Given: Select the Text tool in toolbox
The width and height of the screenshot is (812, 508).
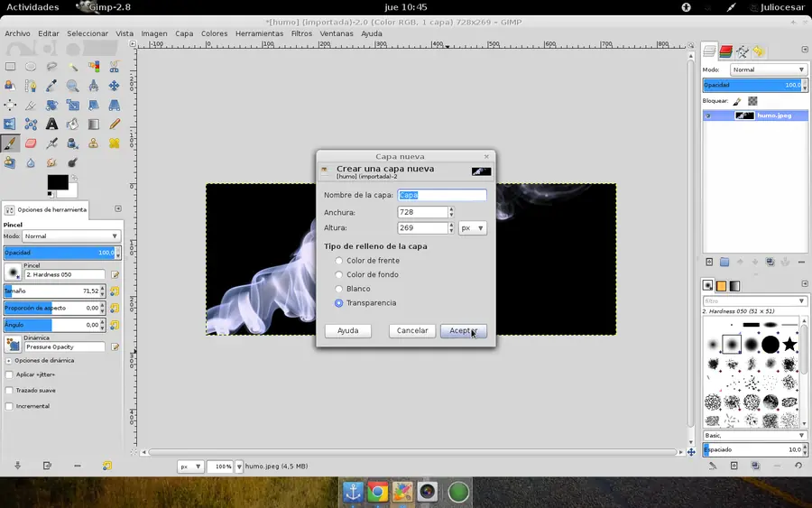Looking at the screenshot, I should [x=51, y=125].
